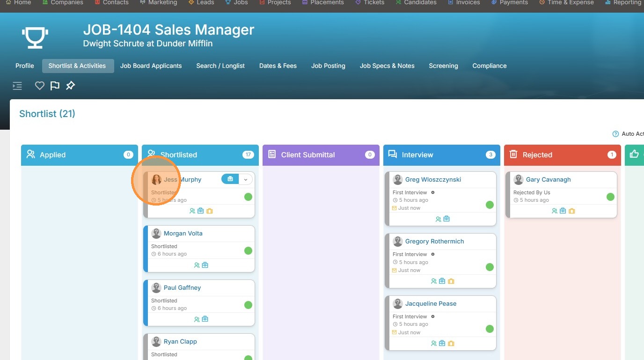This screenshot has width=644, height=360.
Task: Click the teal job-case icon on Jess Murphy's card
Action: pyautogui.click(x=201, y=211)
